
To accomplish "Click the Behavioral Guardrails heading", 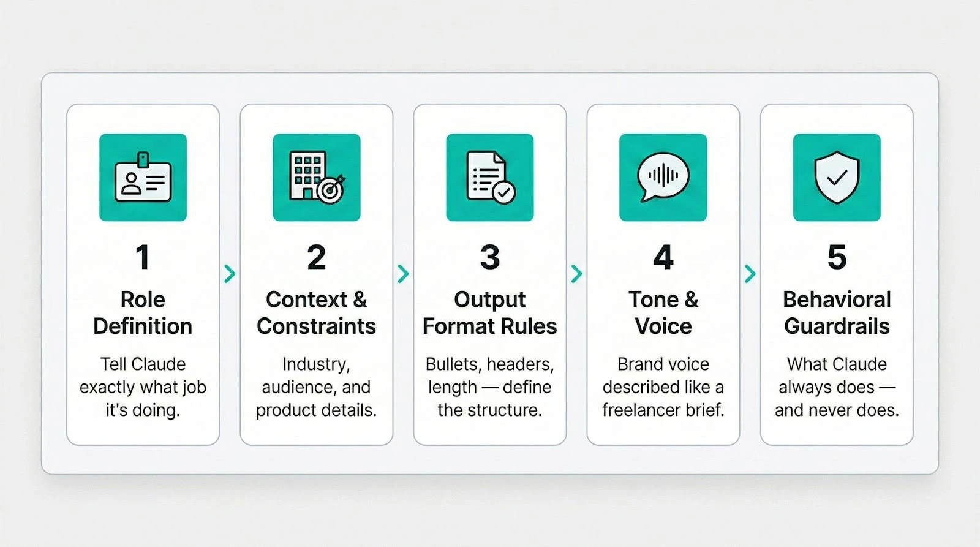I will pyautogui.click(x=837, y=313).
